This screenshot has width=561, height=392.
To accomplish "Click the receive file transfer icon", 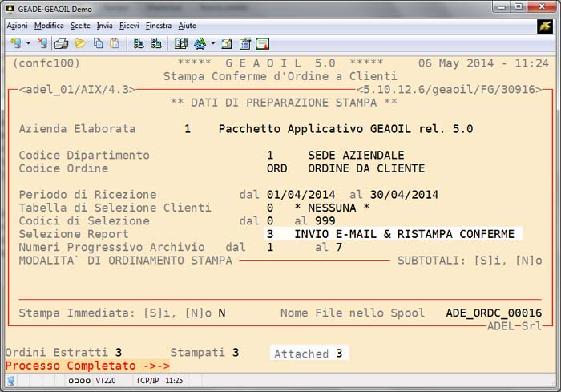I will pos(156,43).
